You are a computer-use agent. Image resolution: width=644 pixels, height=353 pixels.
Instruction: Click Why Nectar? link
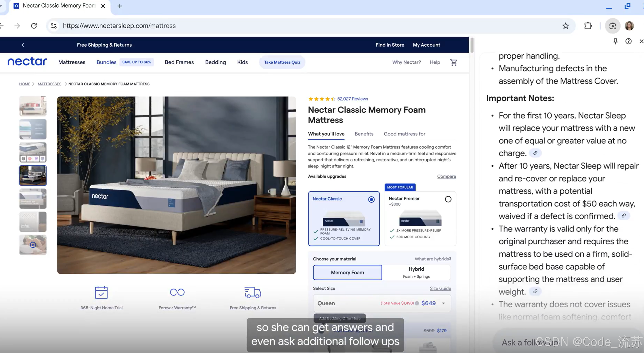(x=406, y=62)
